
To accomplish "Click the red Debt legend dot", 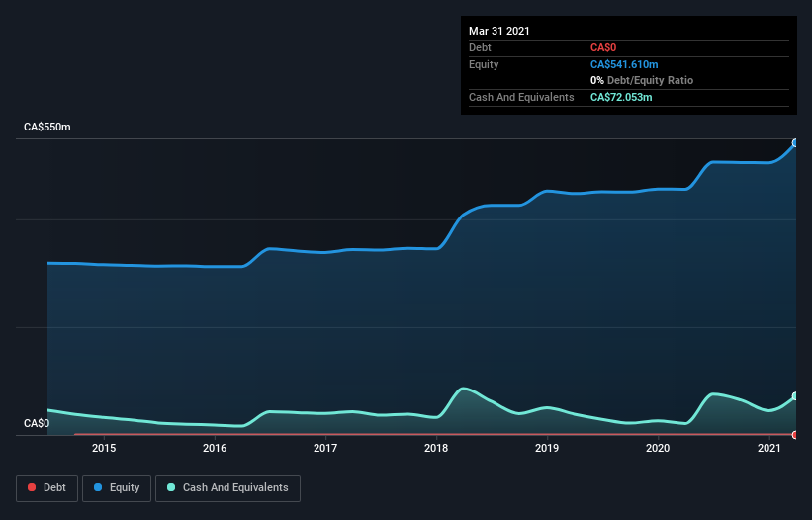I will click(x=32, y=487).
